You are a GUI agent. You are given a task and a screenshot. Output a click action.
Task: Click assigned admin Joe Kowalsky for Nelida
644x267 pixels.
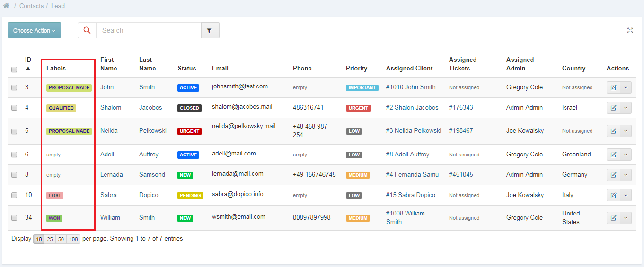click(525, 131)
